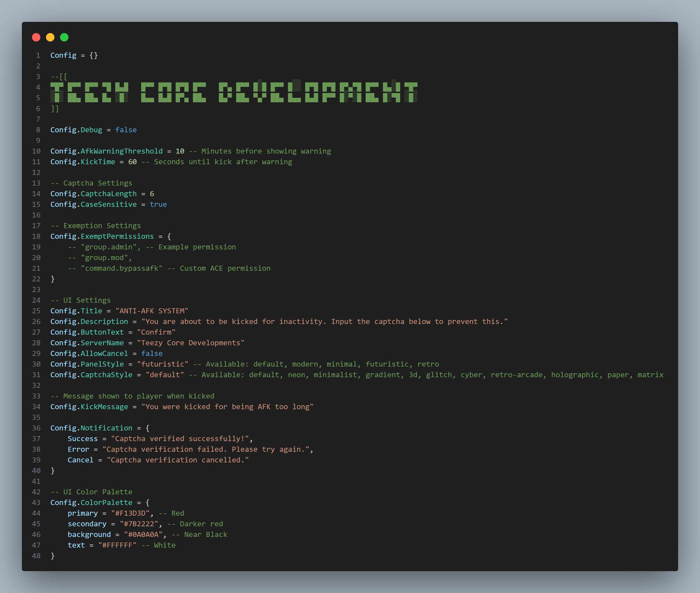This screenshot has height=593, width=700.
Task: Click the AfkWarningThreshold value 10
Action: click(x=180, y=151)
